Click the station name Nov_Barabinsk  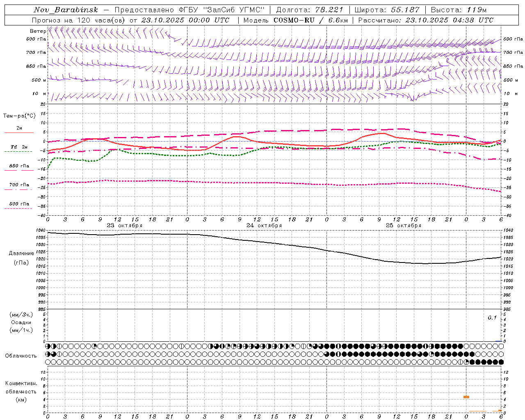click(x=66, y=10)
